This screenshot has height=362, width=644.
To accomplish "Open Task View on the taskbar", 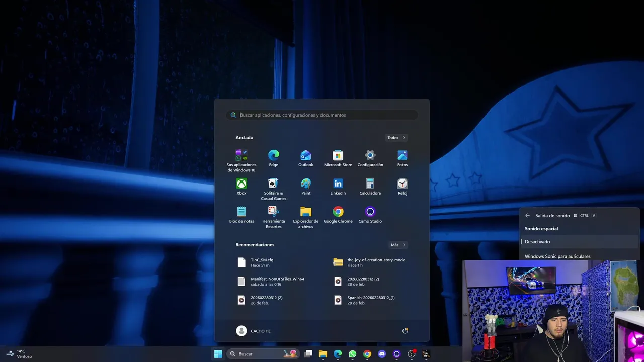I will (308, 354).
